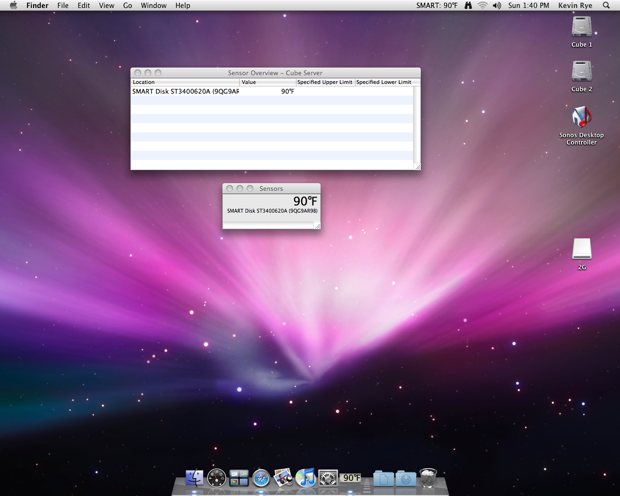Open Spotlight search
The height and width of the screenshot is (496, 620).
tap(606, 5)
